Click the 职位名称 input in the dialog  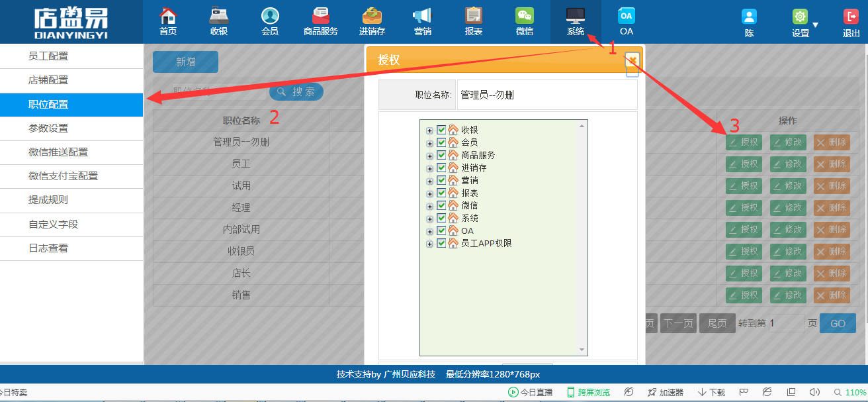546,95
